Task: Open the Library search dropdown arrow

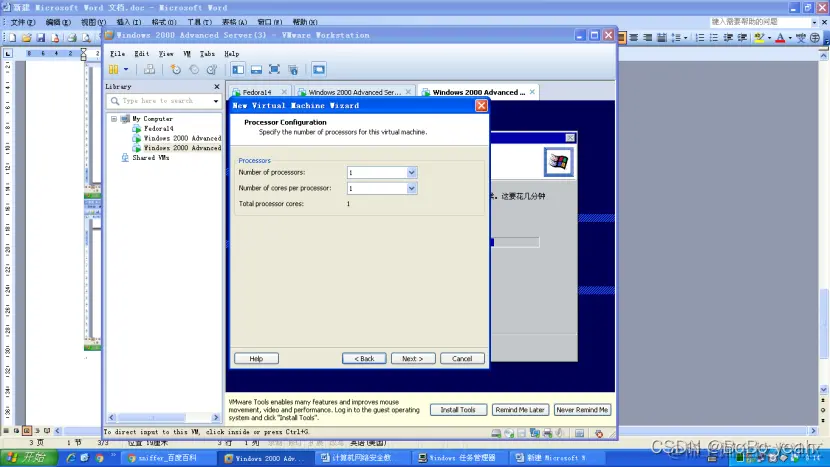Action: (216, 101)
